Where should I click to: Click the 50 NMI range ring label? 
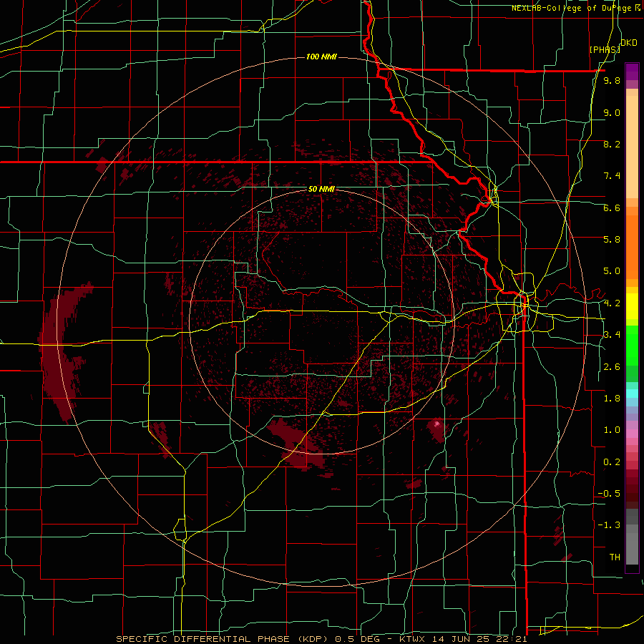(321, 189)
